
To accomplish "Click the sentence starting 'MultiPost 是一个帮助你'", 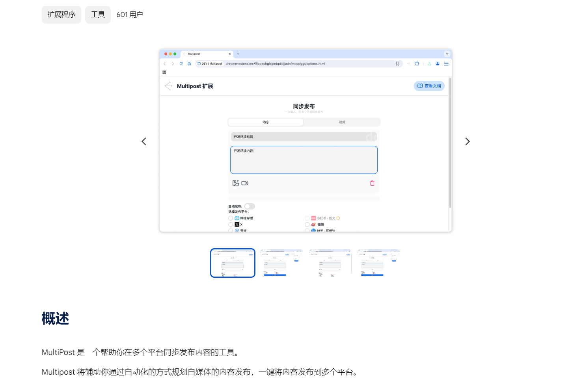I will pyautogui.click(x=141, y=352).
